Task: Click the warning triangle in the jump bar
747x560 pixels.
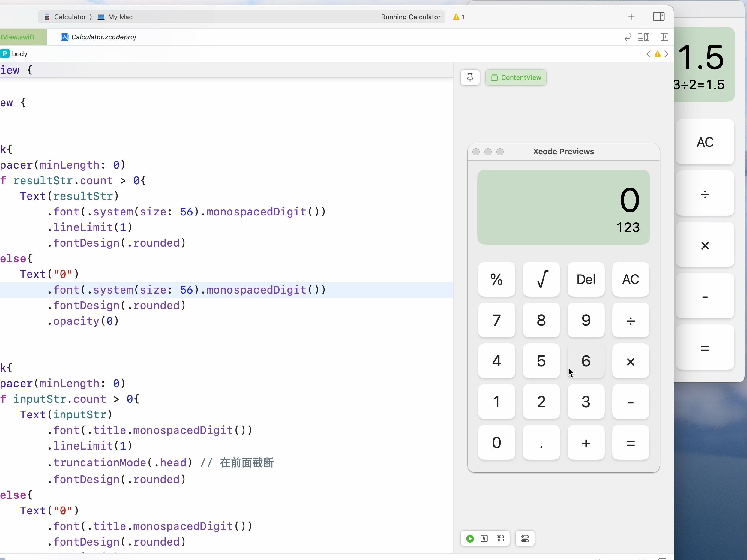Action: tap(658, 54)
